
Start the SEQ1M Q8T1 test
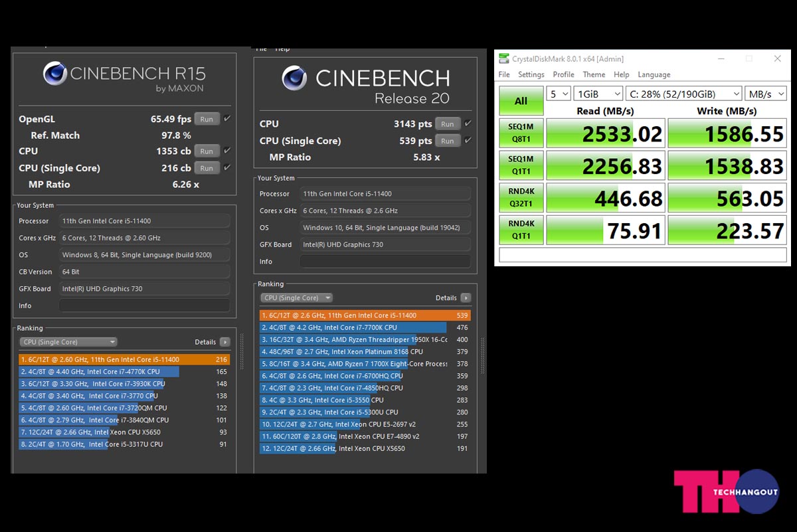(521, 133)
